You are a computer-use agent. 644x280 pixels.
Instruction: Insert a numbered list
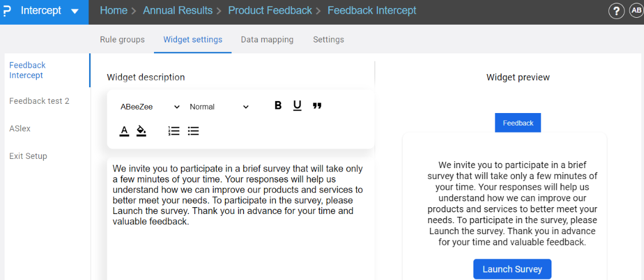click(173, 131)
